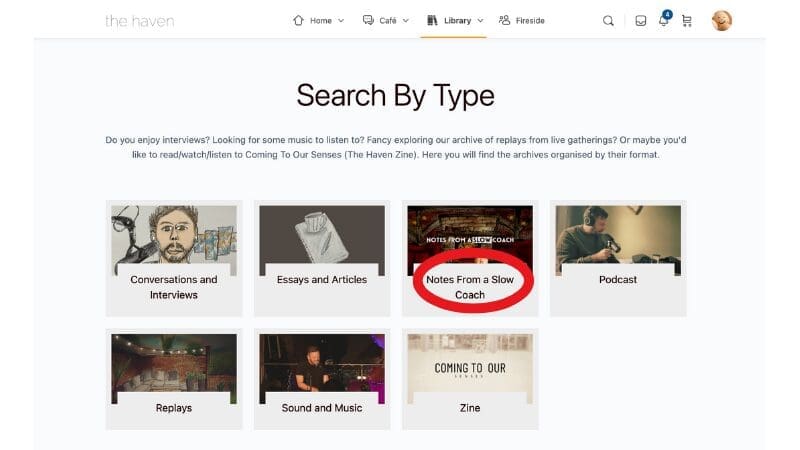Select the Home house icon

tap(298, 20)
